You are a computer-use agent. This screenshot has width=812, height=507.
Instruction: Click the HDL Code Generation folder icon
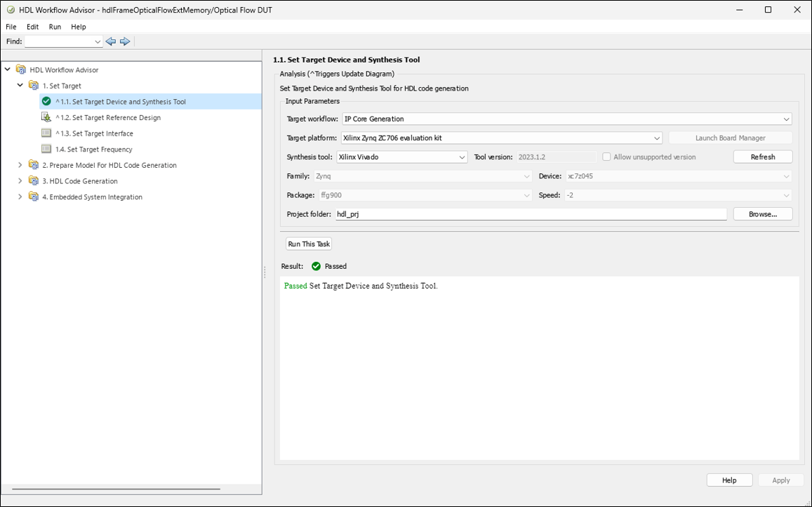coord(34,181)
